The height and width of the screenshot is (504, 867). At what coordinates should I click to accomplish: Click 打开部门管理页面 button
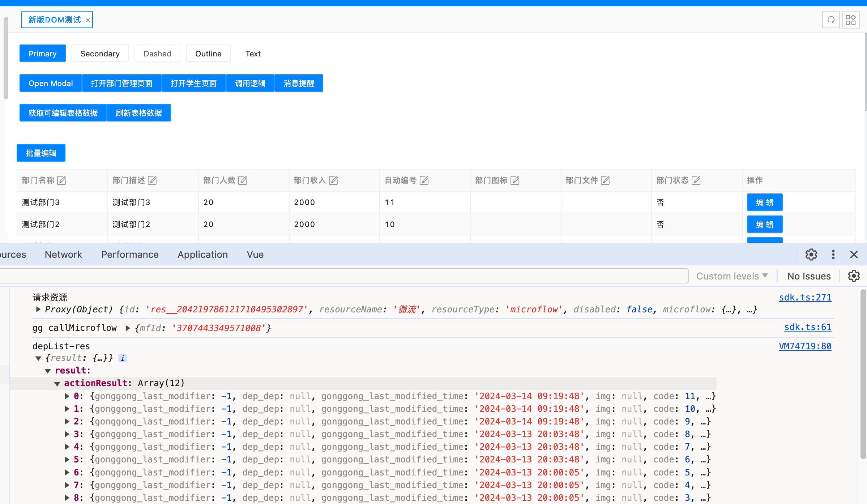122,83
